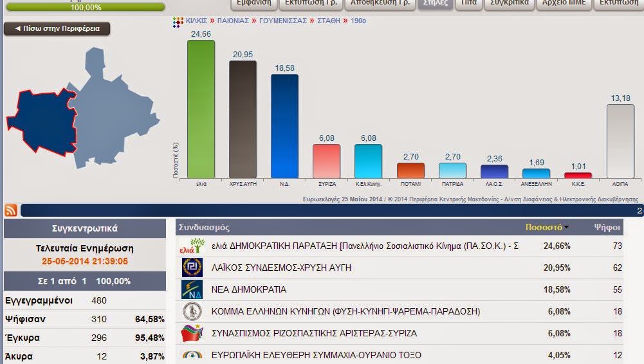Screen dimensions: 644x364
Task: Sort by the Συνδυασμός column header
Action: pyautogui.click(x=205, y=227)
